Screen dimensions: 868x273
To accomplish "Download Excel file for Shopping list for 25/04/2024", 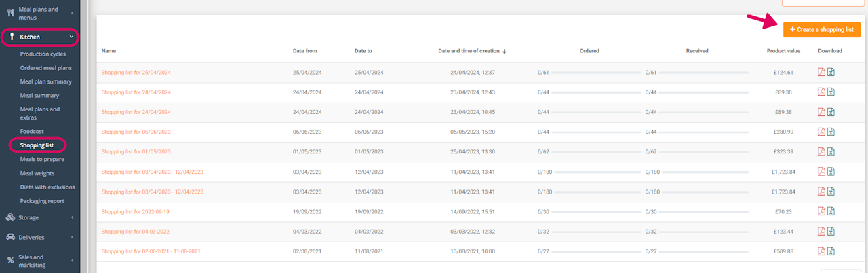I will pos(831,73).
